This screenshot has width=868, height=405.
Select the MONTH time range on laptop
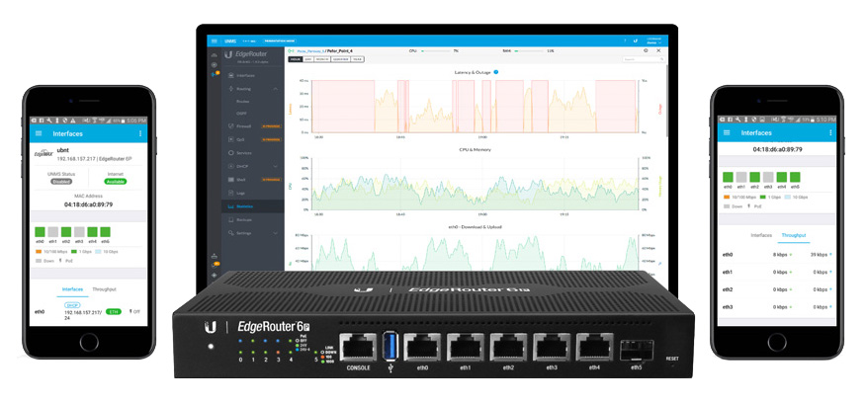[x=323, y=58]
